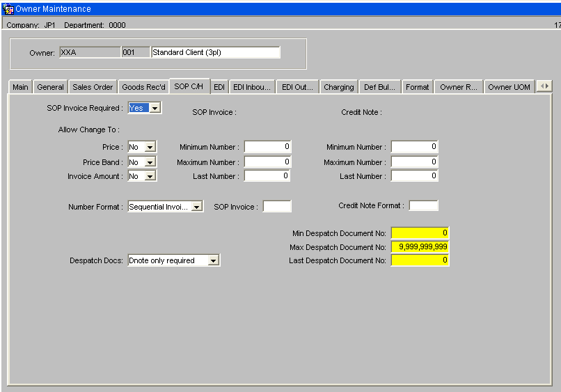Open the Sales Order tab
The width and height of the screenshot is (561, 392).
coord(93,87)
